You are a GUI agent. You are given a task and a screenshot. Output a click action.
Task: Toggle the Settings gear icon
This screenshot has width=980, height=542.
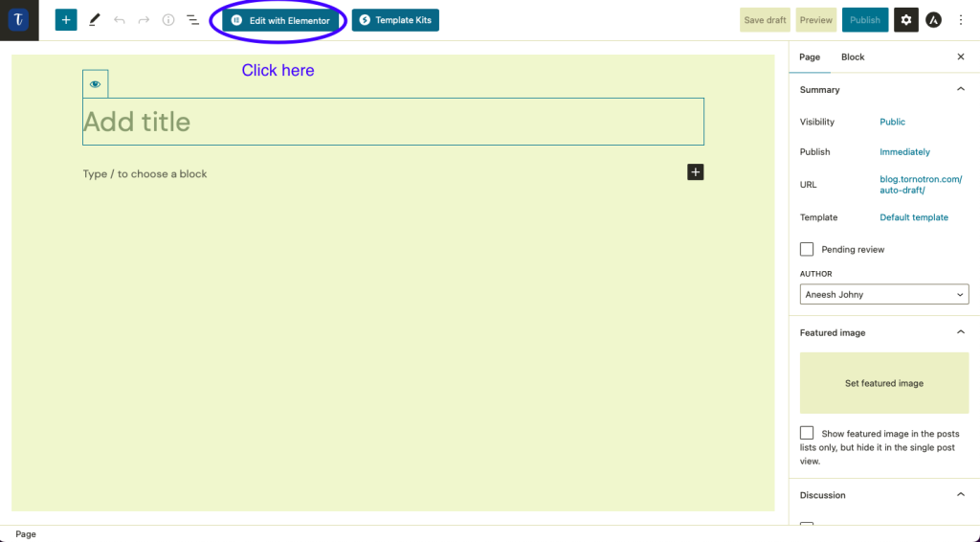[905, 20]
